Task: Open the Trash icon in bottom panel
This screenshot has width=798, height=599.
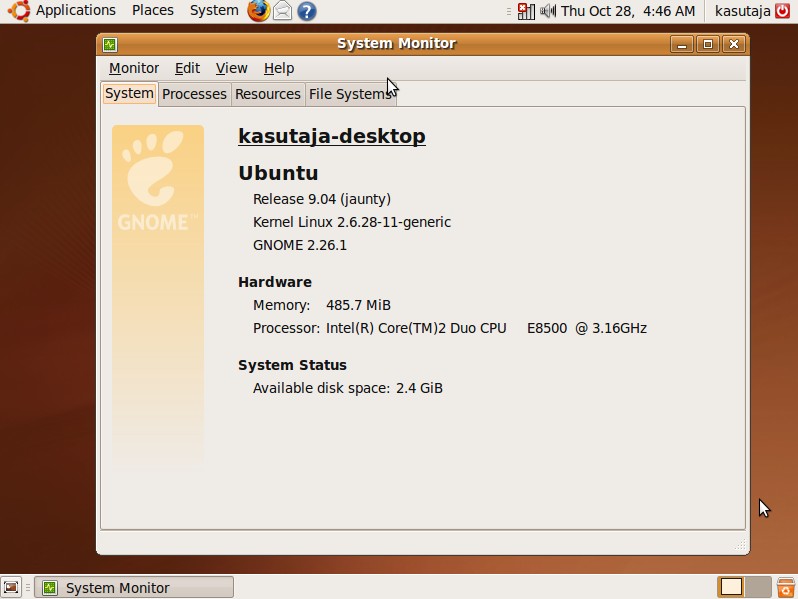Action: 786,587
